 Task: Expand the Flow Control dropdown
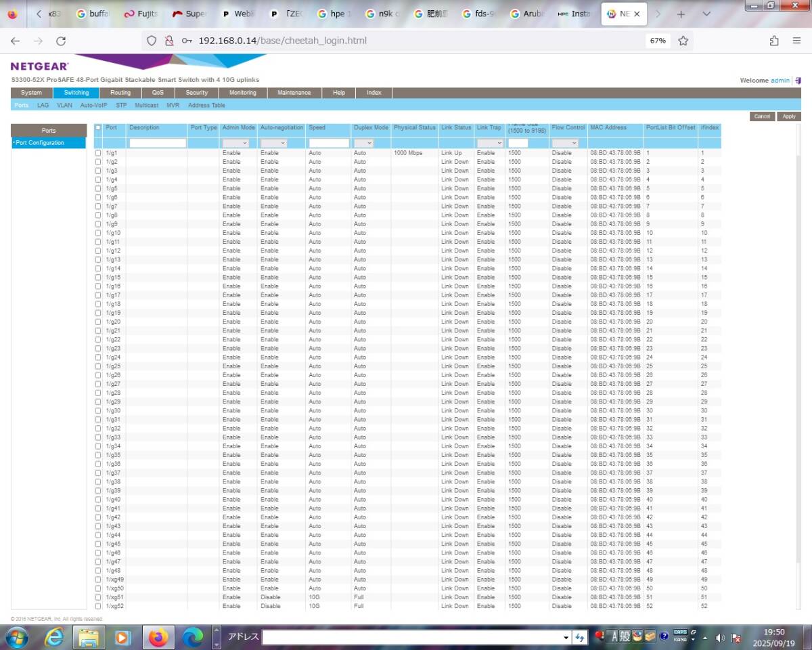tap(565, 144)
